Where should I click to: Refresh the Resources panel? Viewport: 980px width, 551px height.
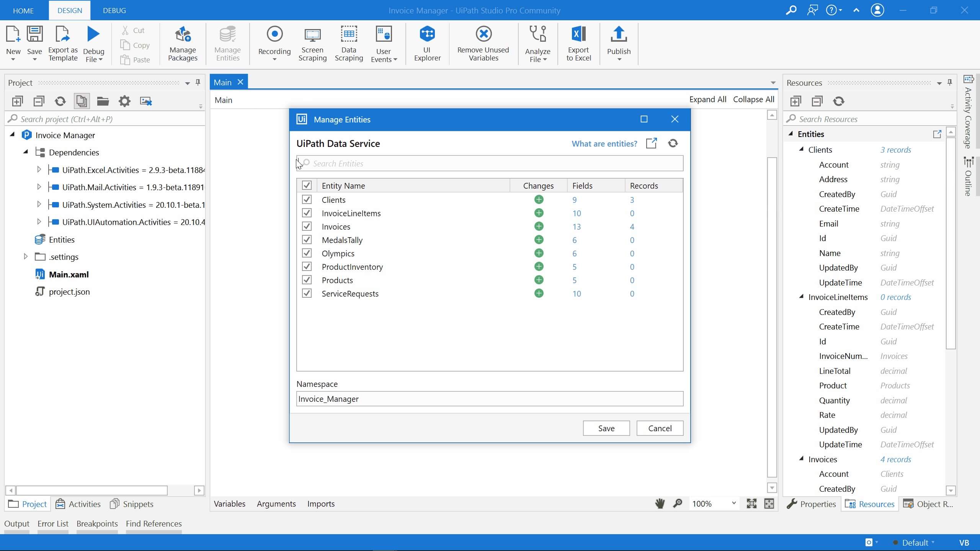coord(839,101)
